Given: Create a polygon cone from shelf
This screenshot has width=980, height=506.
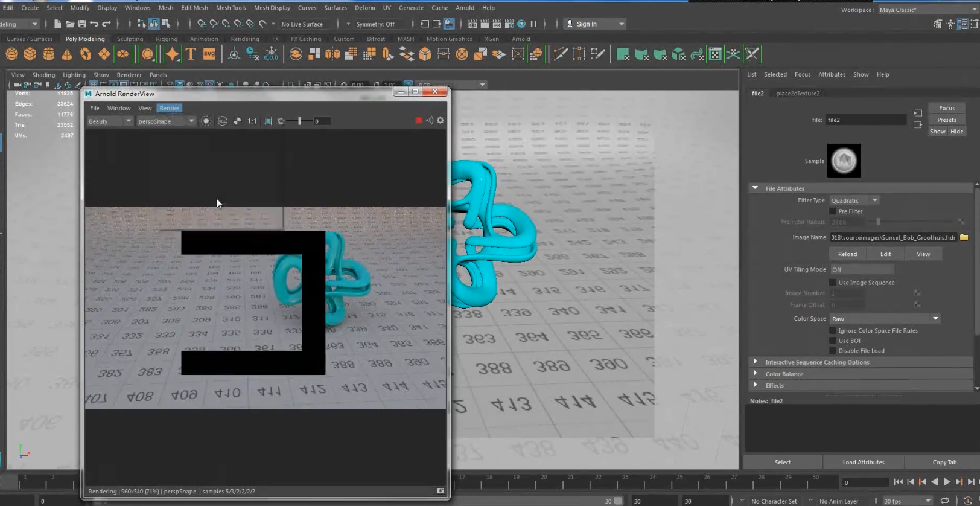Looking at the screenshot, I should coord(67,54).
